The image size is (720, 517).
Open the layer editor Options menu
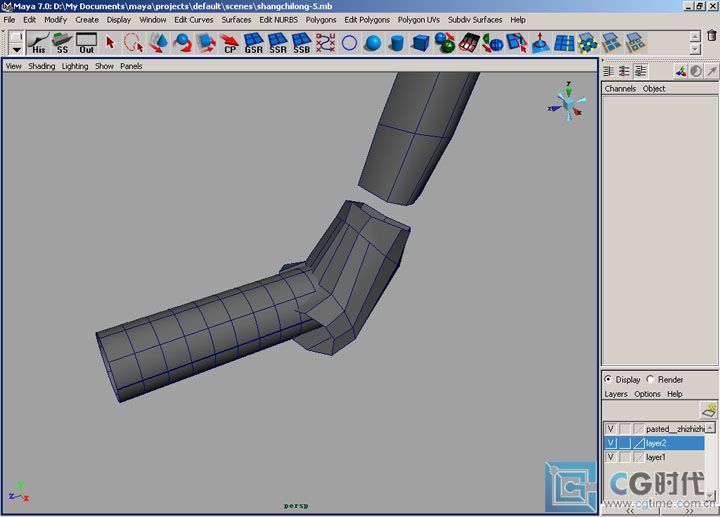(x=647, y=394)
